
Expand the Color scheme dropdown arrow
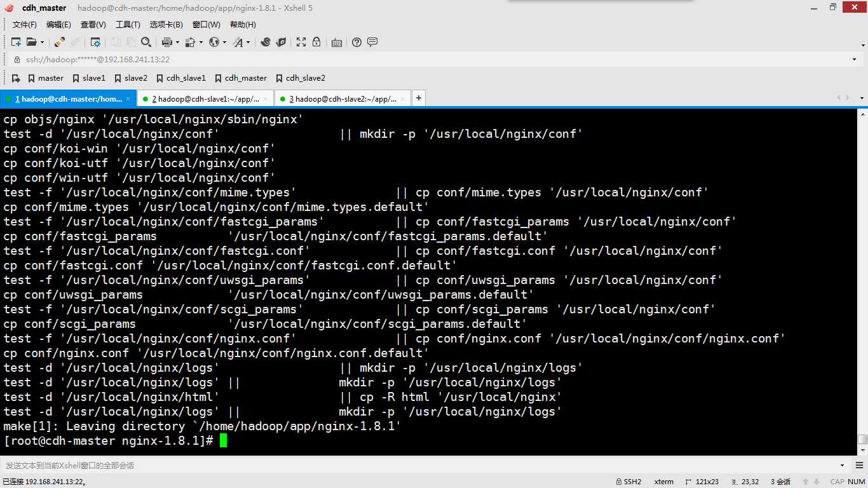(201, 43)
